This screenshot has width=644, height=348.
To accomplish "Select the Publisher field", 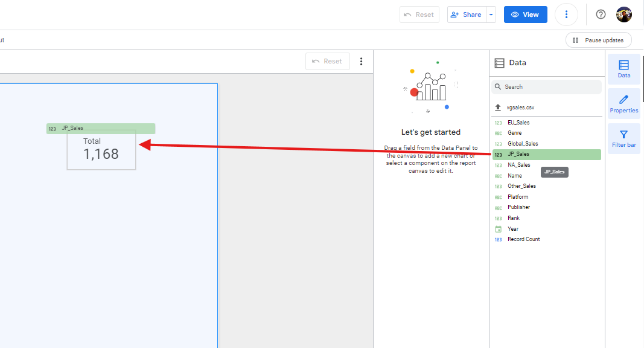I will pos(518,207).
